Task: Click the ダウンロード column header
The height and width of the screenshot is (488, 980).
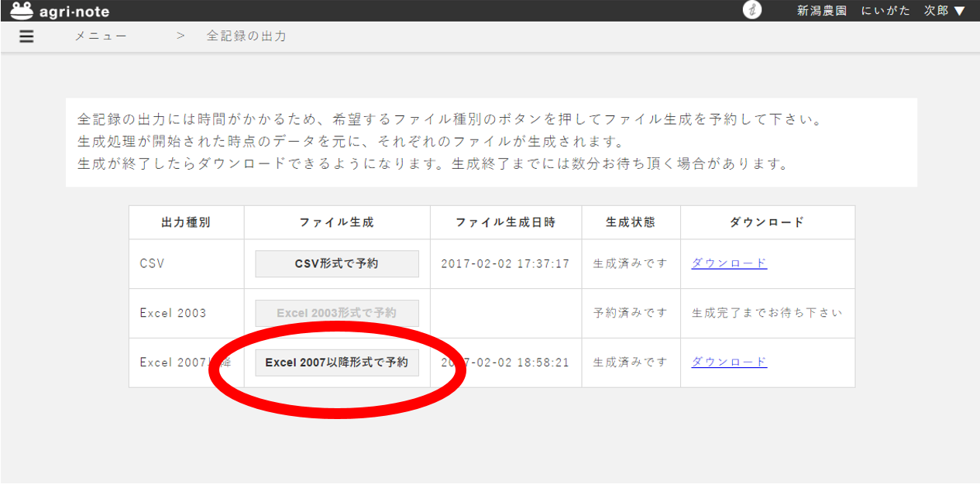Action: [767, 222]
